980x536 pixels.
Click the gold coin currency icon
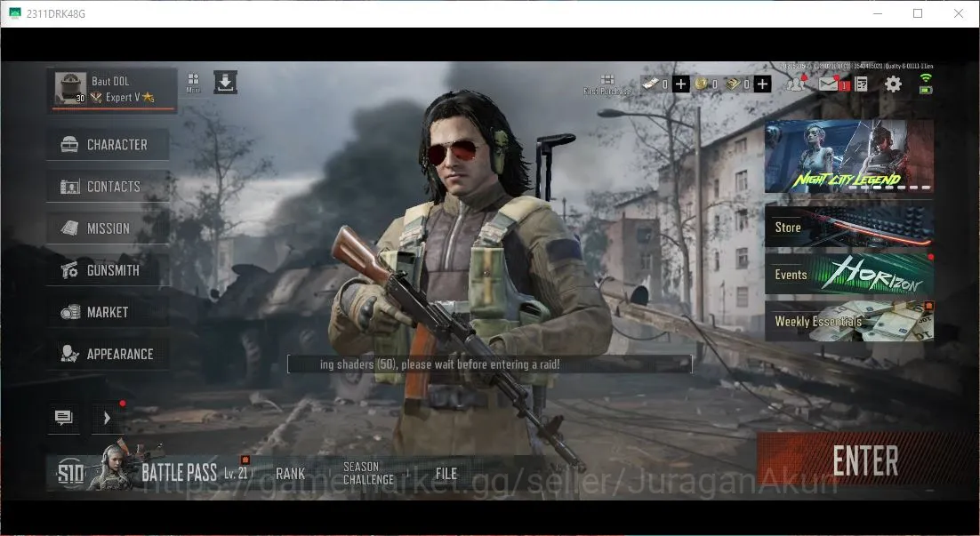pyautogui.click(x=702, y=84)
